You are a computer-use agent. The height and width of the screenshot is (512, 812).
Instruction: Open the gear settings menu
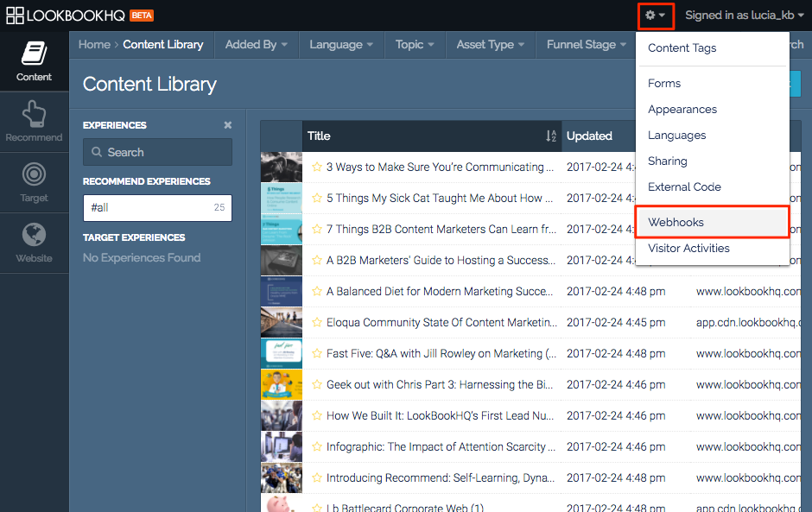click(655, 16)
